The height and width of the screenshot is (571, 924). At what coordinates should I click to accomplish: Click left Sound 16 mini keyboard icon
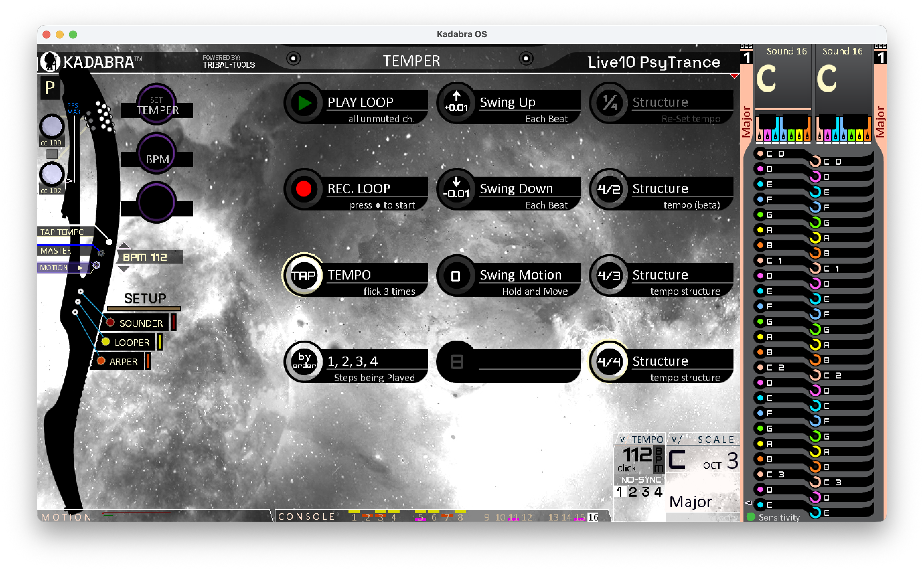(783, 128)
